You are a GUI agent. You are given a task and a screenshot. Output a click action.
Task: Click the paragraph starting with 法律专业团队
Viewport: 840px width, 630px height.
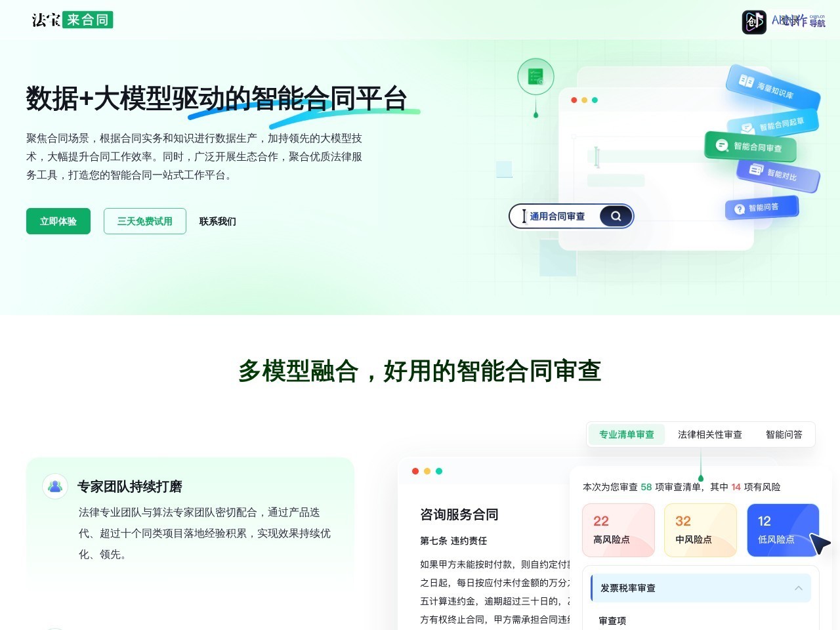click(205, 533)
